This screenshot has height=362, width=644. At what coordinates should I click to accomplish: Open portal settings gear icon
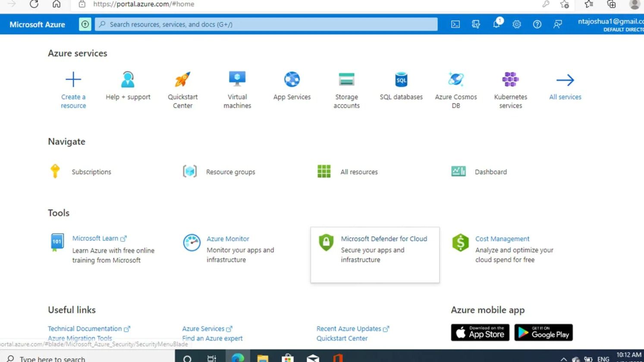click(517, 25)
